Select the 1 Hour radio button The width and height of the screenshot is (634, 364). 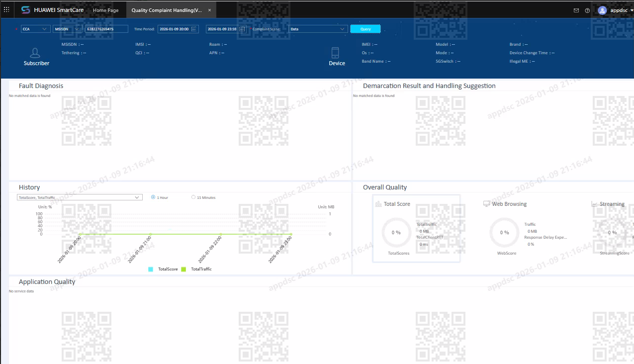click(x=153, y=197)
